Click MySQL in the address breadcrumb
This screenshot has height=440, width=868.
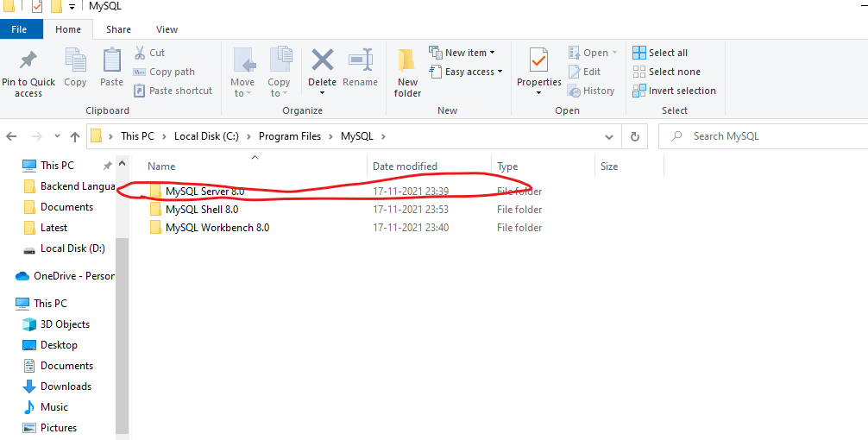pos(357,136)
